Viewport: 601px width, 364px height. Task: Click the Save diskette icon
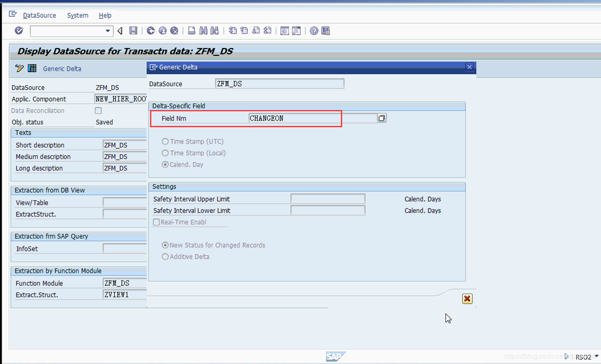point(133,31)
